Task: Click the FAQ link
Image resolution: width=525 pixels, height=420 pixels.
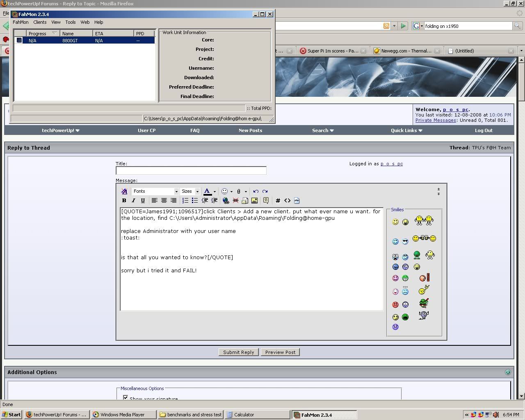Action: pos(195,130)
